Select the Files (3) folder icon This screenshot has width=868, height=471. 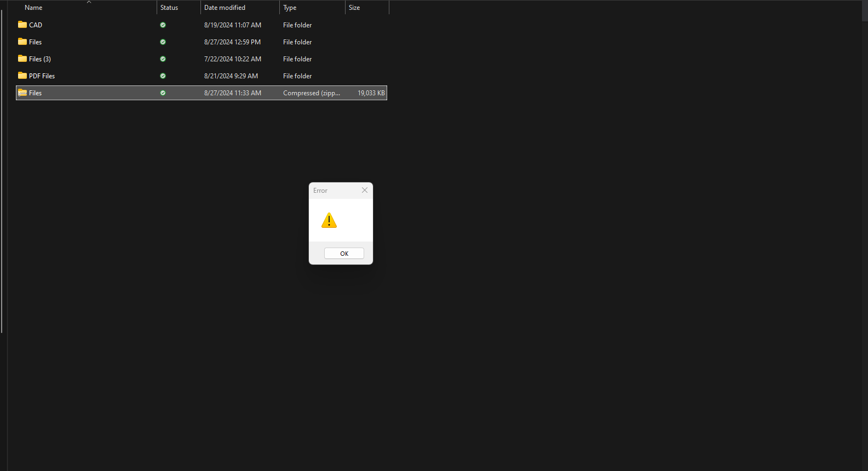22,59
